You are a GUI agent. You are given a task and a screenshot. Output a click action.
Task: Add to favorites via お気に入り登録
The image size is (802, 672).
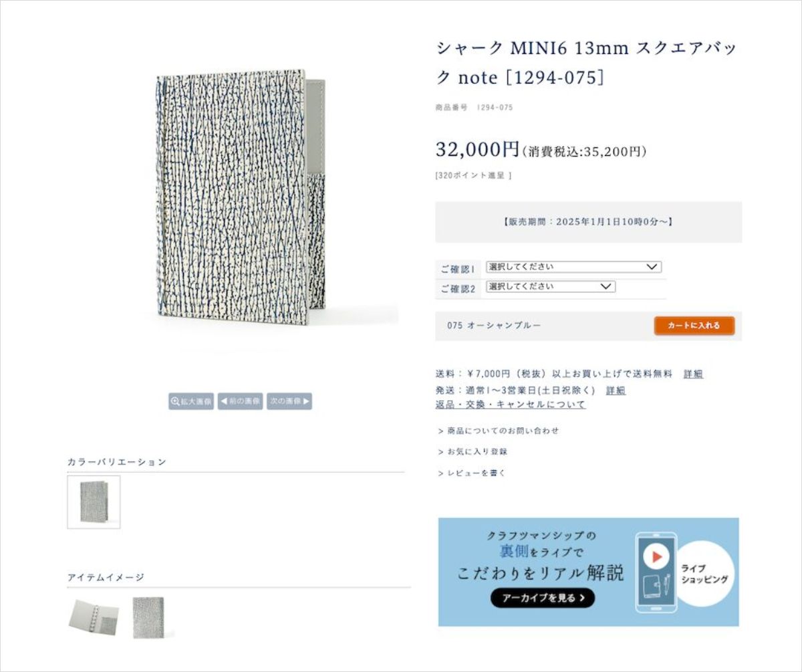click(x=475, y=451)
